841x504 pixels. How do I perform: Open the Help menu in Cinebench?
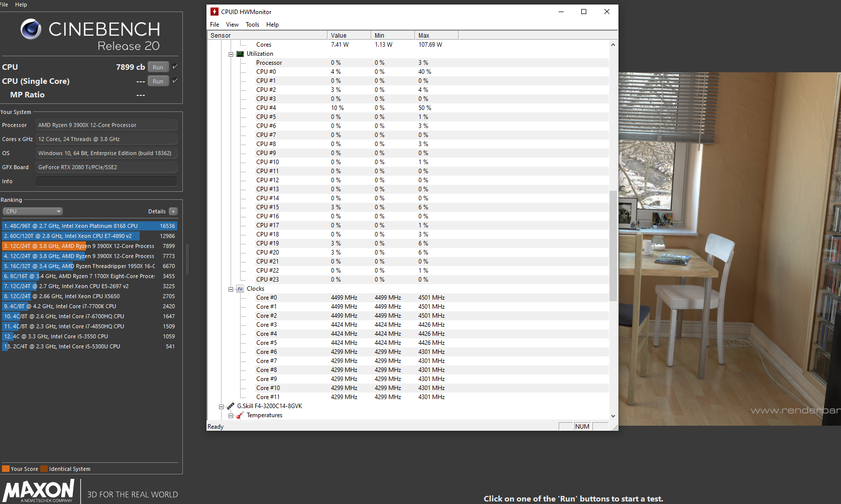click(x=21, y=5)
